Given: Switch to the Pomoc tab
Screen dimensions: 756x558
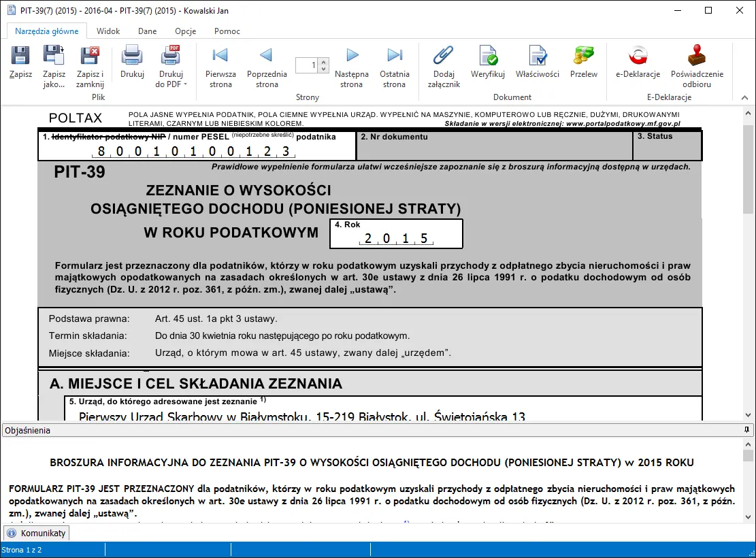Looking at the screenshot, I should [x=227, y=31].
